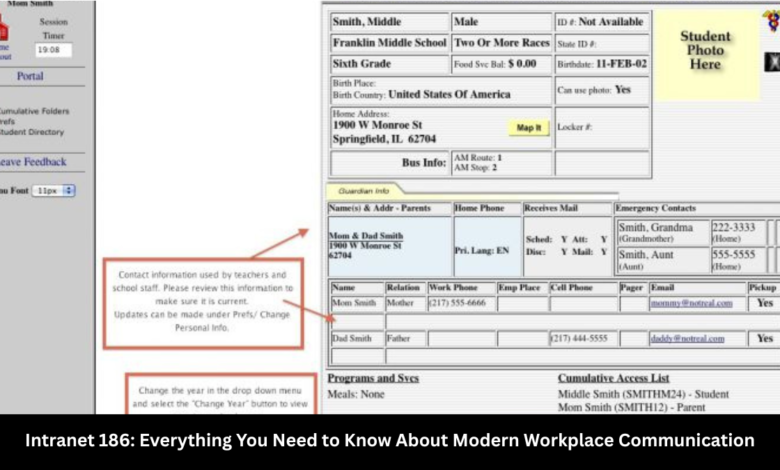Open Leave Feedback link
The height and width of the screenshot is (470, 780).
click(x=33, y=162)
